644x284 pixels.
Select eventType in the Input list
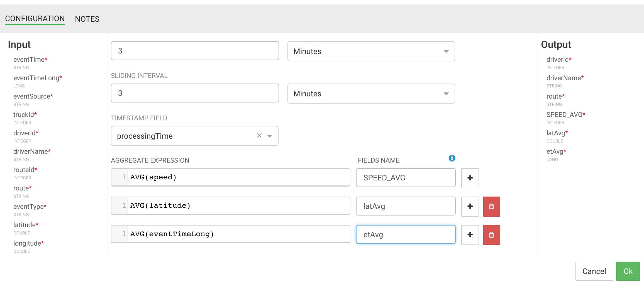pos(30,207)
